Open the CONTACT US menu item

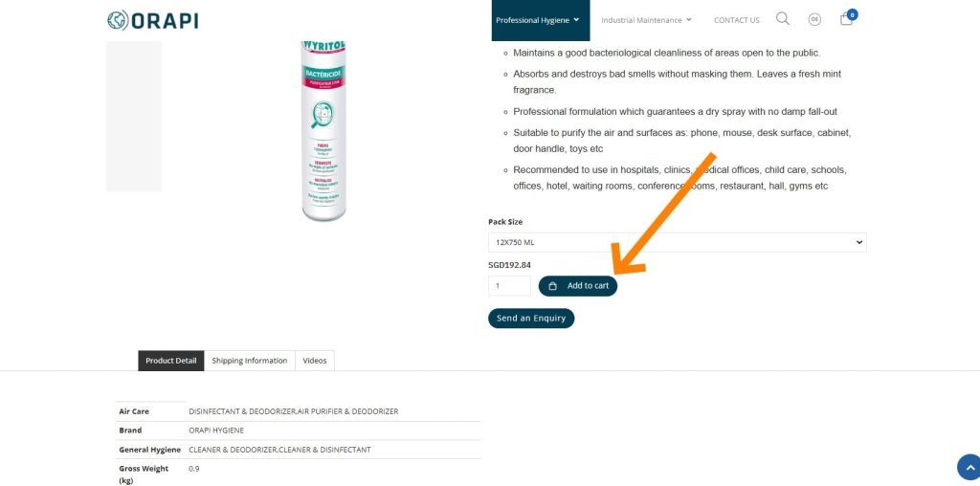coord(737,20)
